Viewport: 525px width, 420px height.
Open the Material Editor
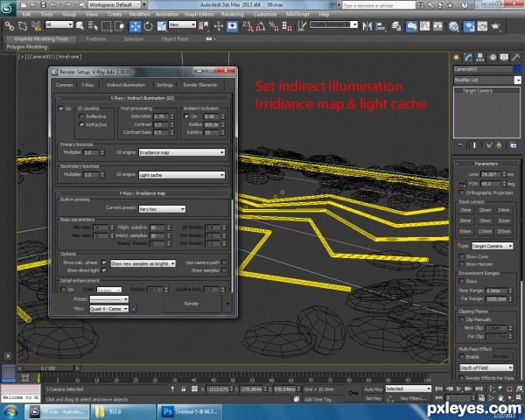pyautogui.click(x=454, y=26)
